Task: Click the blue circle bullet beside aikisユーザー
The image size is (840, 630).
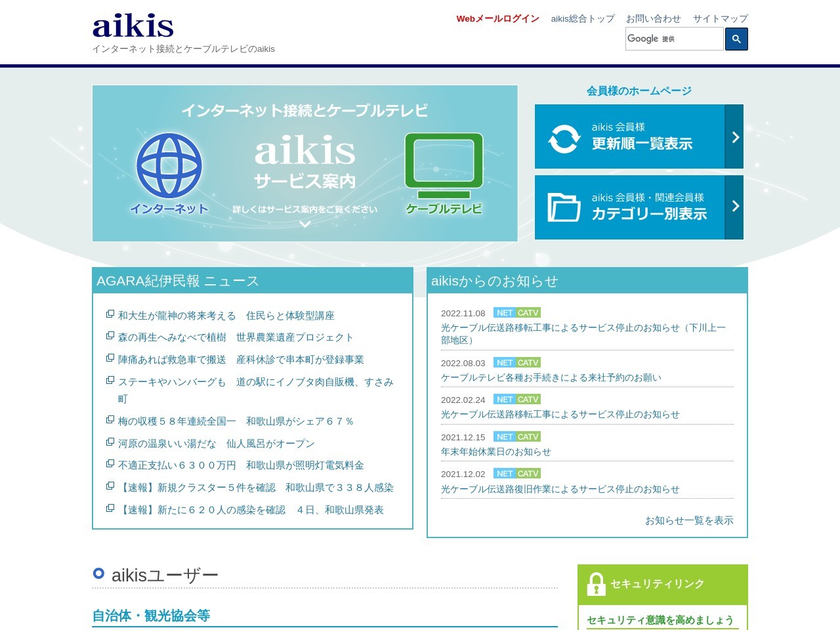Action: coord(98,574)
